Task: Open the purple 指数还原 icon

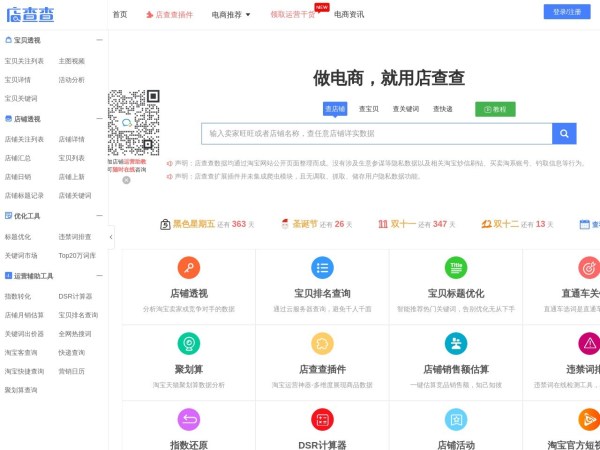Action: point(189,420)
